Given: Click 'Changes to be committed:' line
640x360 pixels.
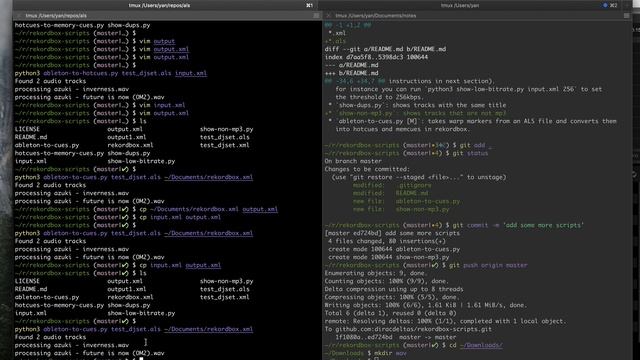Looking at the screenshot, I should point(367,169).
